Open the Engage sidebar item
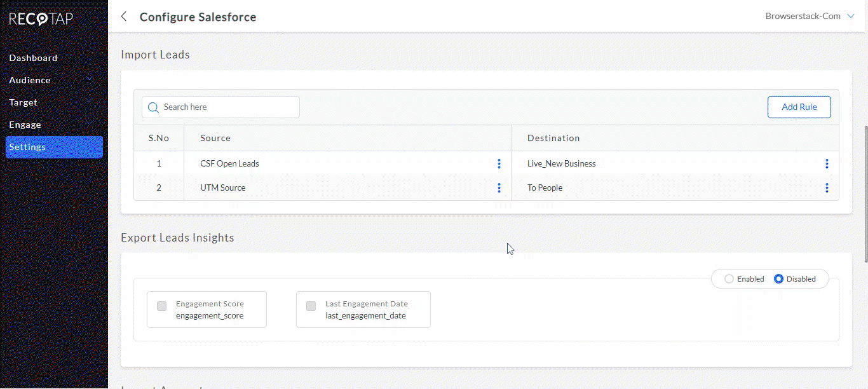This screenshot has width=868, height=389. (x=25, y=125)
